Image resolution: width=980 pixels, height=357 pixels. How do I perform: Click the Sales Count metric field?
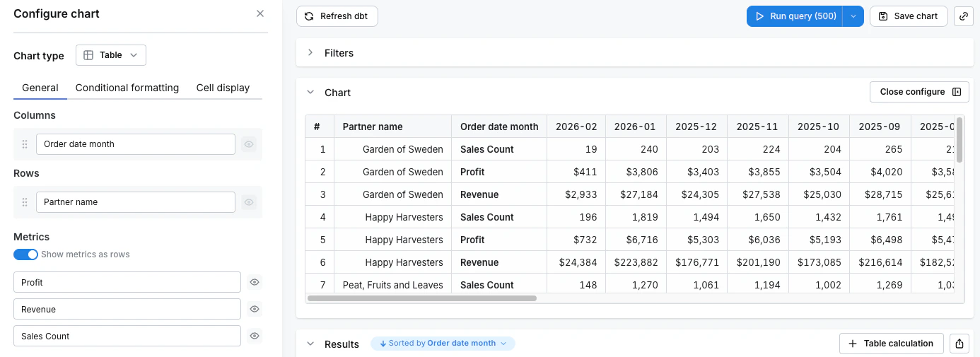(127, 336)
